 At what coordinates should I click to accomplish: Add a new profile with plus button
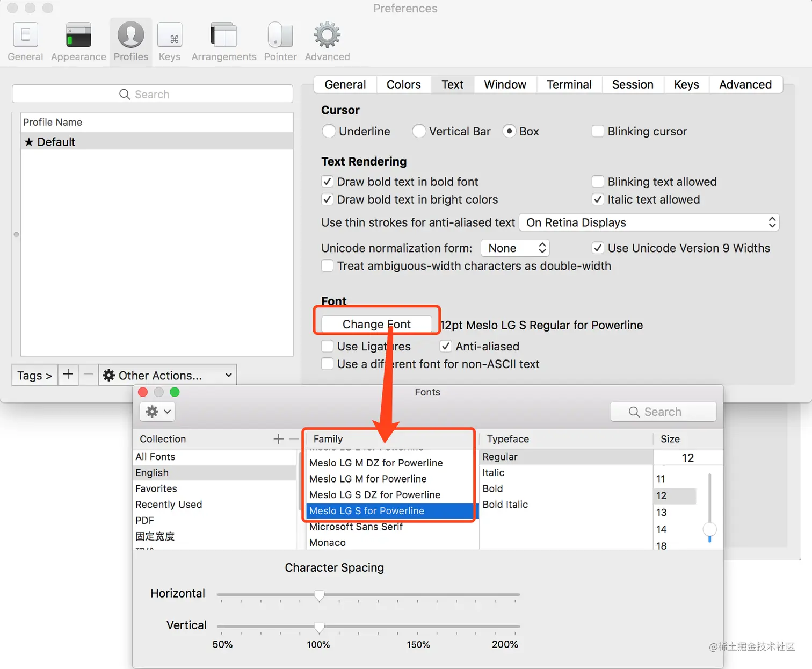click(x=68, y=375)
